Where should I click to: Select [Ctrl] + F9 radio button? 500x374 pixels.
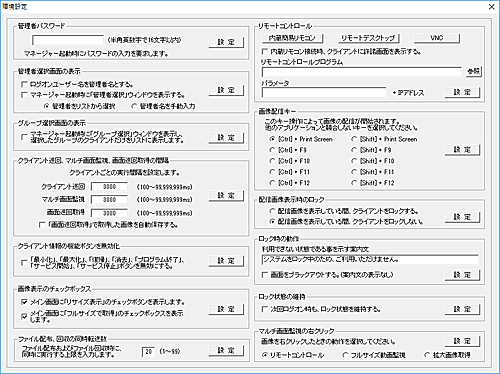tap(272, 150)
